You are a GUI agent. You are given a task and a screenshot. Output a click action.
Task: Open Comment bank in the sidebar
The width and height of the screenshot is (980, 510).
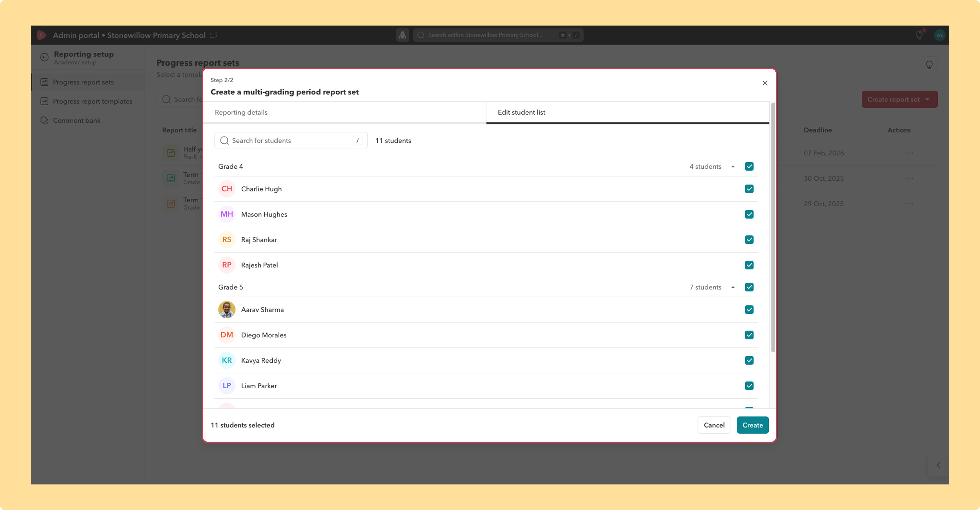pyautogui.click(x=88, y=120)
